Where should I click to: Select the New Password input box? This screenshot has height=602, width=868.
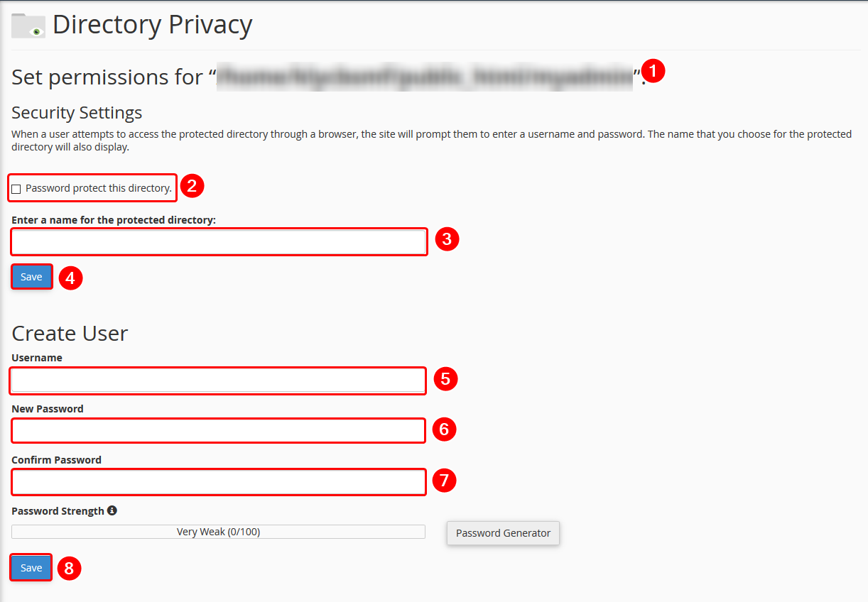click(219, 431)
